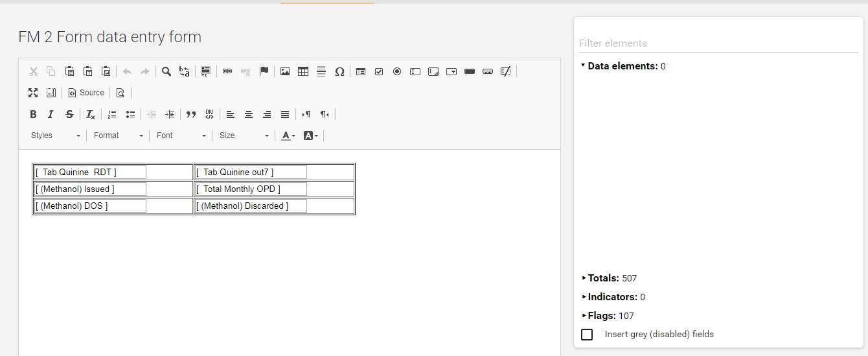Insert a checkbox form element from toolbar
This screenshot has height=356, width=868.
pos(379,71)
